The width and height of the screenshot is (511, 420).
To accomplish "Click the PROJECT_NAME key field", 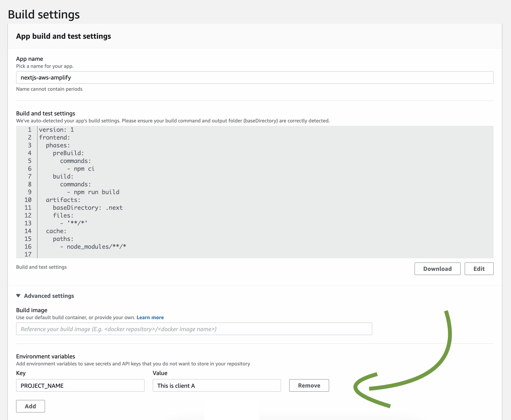I will point(80,386).
